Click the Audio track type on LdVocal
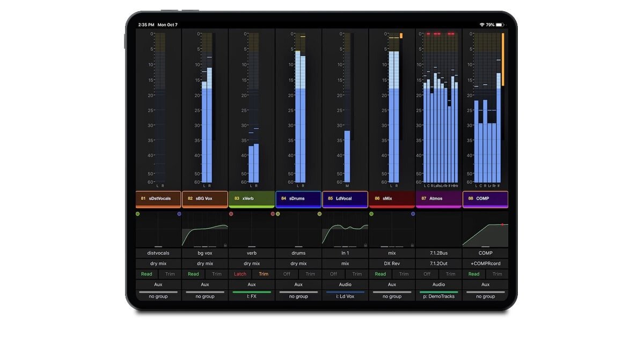 coord(345,285)
